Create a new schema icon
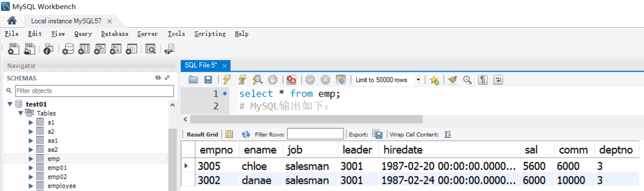644x191 pixels. (x=68, y=49)
